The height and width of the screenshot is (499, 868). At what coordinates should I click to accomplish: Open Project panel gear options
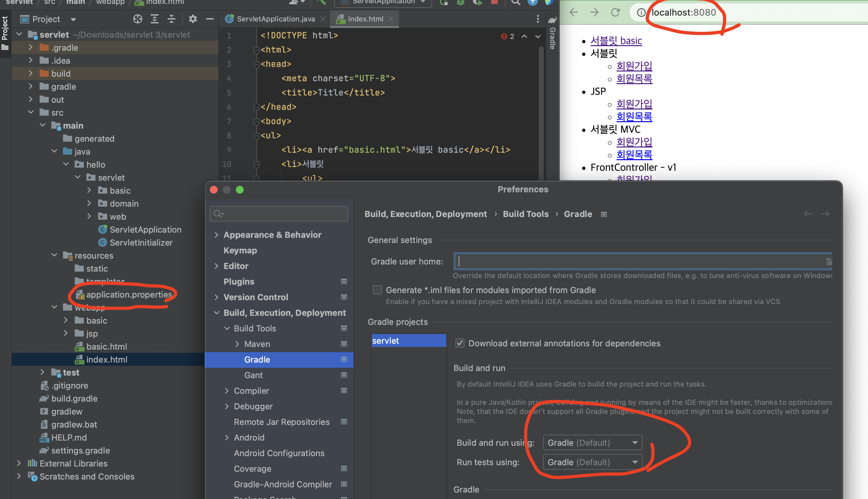click(x=193, y=19)
